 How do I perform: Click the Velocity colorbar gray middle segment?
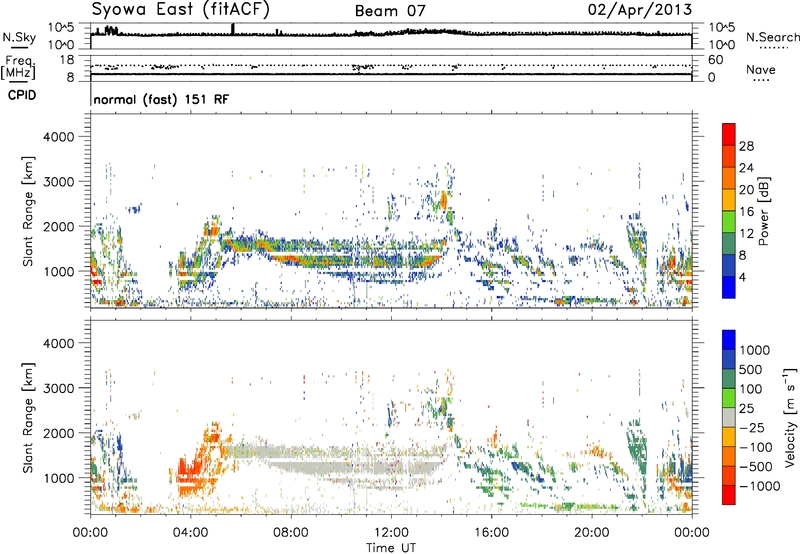point(729,418)
